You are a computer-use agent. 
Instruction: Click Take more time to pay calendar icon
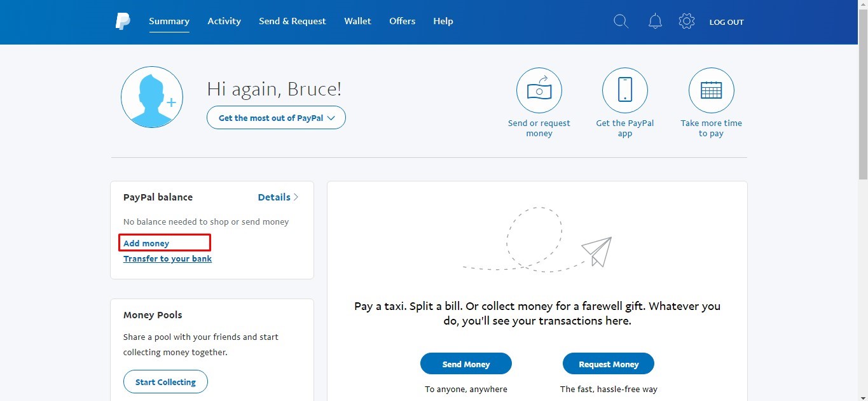(x=711, y=90)
